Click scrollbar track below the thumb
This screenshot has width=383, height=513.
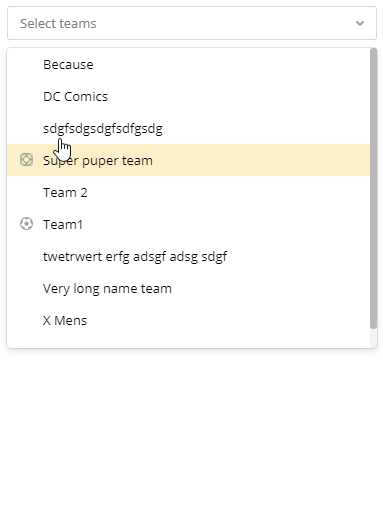[x=373, y=338]
